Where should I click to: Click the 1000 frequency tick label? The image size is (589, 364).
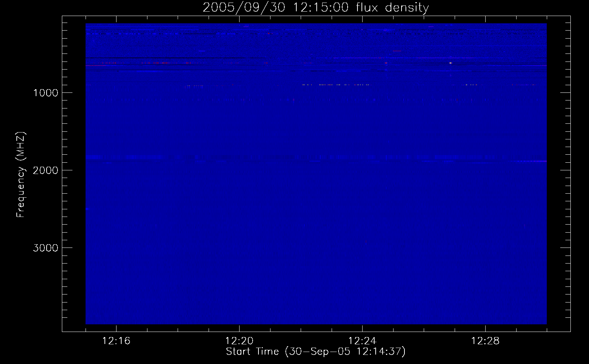point(46,93)
